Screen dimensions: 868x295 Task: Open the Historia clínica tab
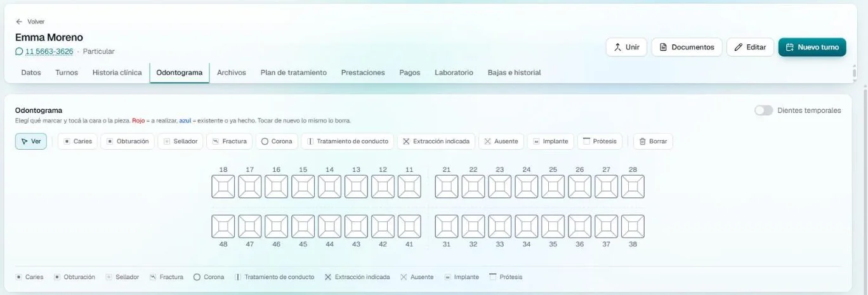click(117, 72)
